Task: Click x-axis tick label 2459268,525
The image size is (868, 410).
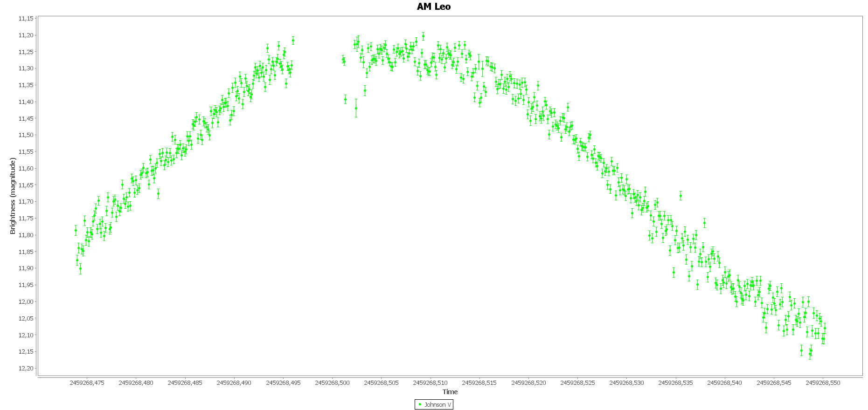Action: coord(578,383)
